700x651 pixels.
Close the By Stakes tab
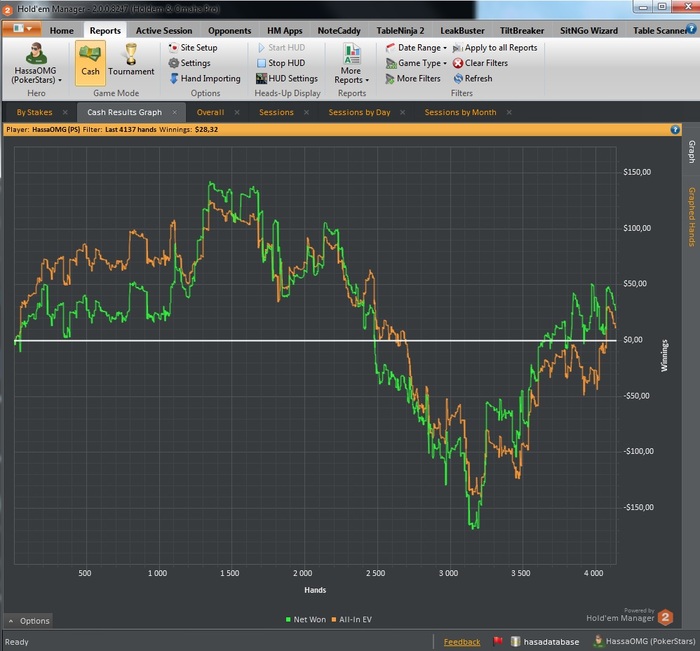pyautogui.click(x=65, y=112)
